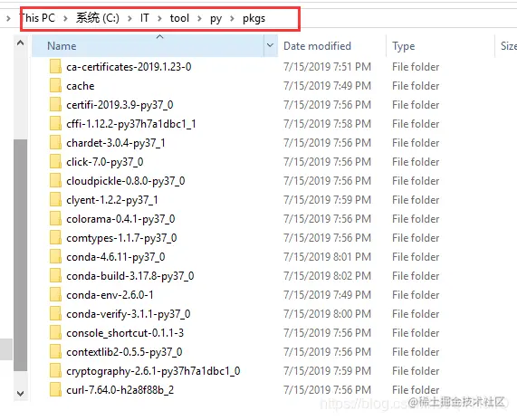Open the Name column filter dropdown
This screenshot has height=420, width=517.
[x=271, y=45]
